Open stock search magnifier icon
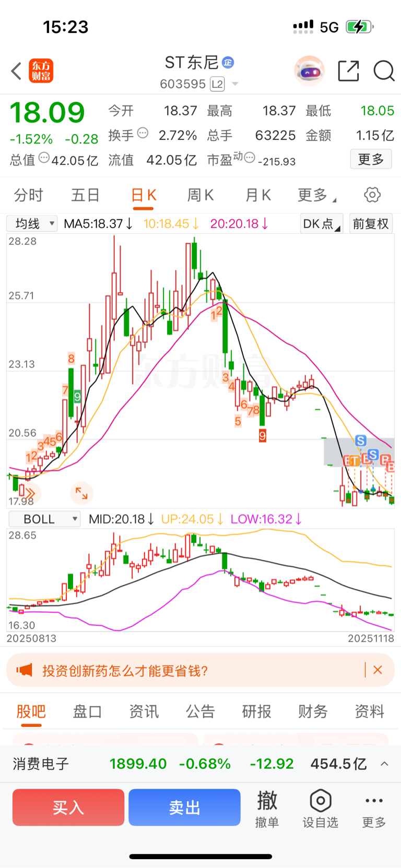401x868 pixels. (384, 70)
